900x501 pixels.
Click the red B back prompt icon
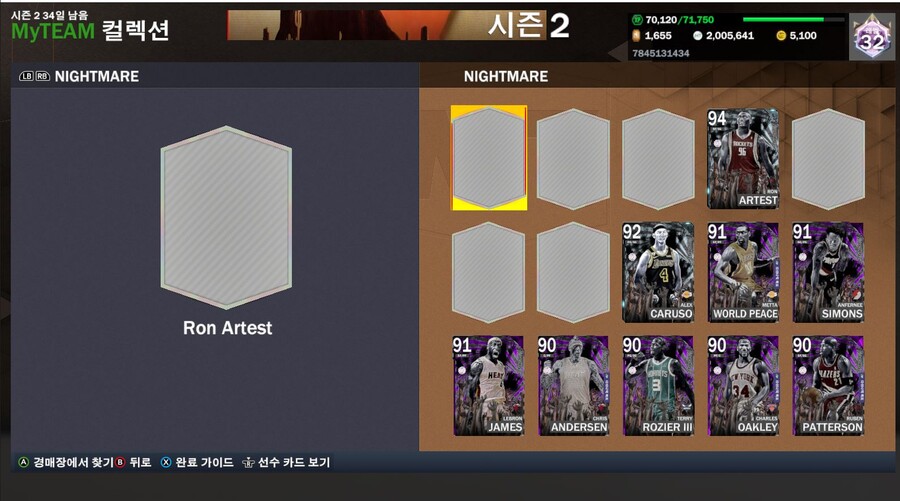[x=120, y=463]
